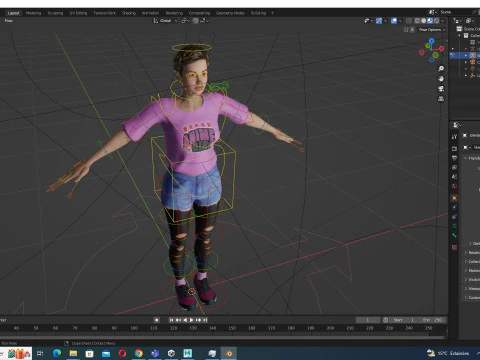Viewport: 480px width, 360px height.
Task: Open the Animation workspace tab
Action: pyautogui.click(x=150, y=13)
